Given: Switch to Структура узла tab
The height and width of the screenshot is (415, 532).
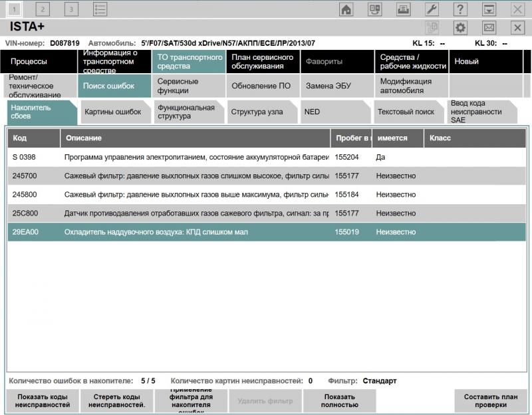Looking at the screenshot, I should (262, 112).
